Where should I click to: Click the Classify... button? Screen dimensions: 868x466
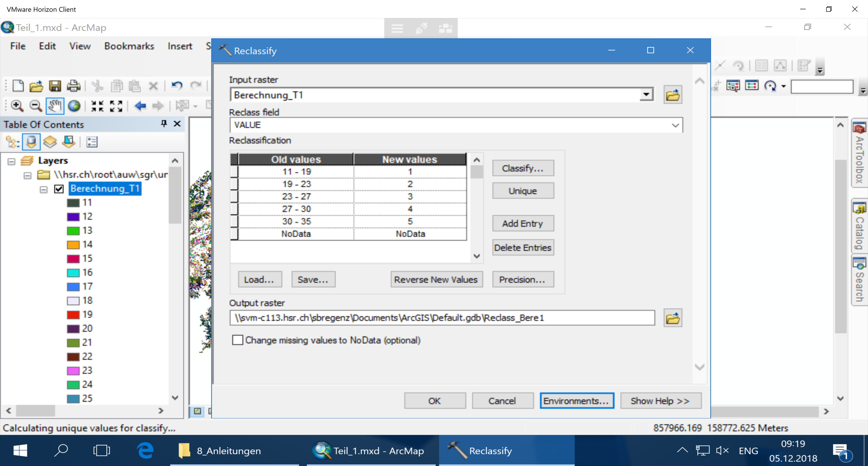pos(523,168)
